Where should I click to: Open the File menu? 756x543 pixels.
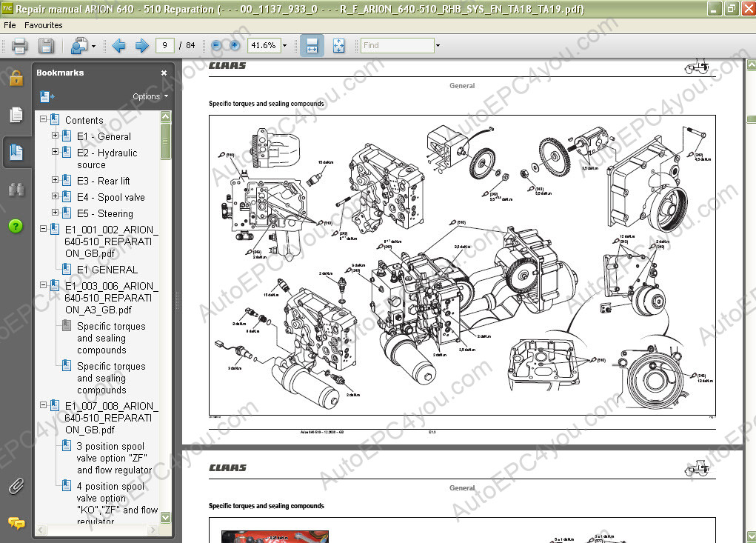[x=10, y=25]
